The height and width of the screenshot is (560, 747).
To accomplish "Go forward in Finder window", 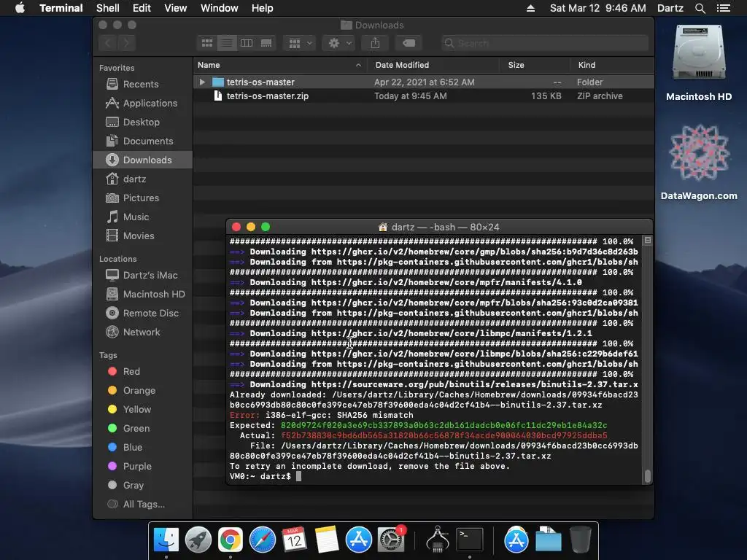I will [x=127, y=43].
